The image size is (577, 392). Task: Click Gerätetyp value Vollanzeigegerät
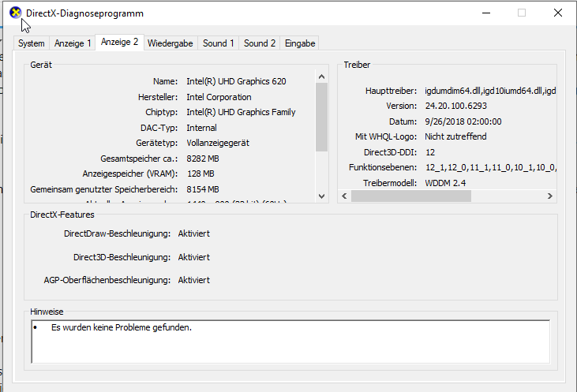tap(218, 143)
